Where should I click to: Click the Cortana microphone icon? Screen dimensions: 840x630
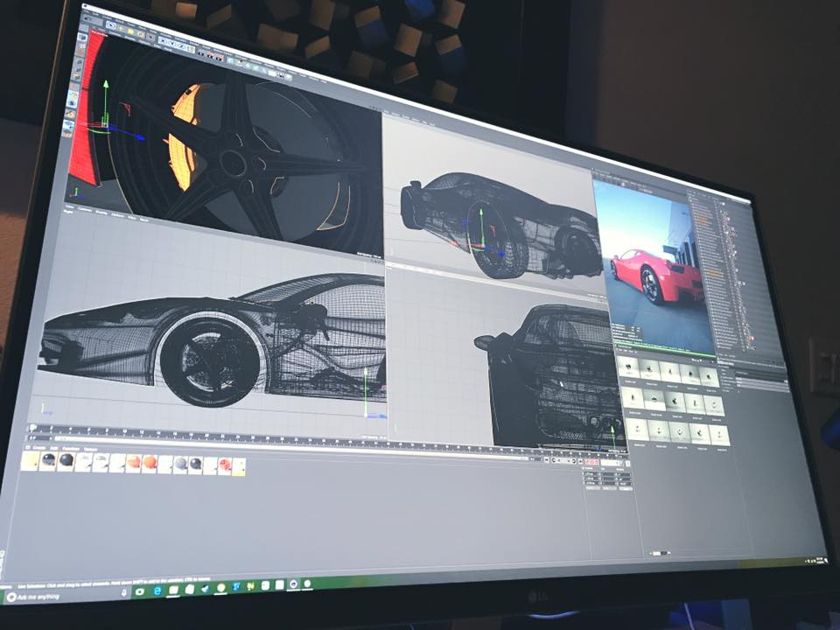[x=123, y=592]
